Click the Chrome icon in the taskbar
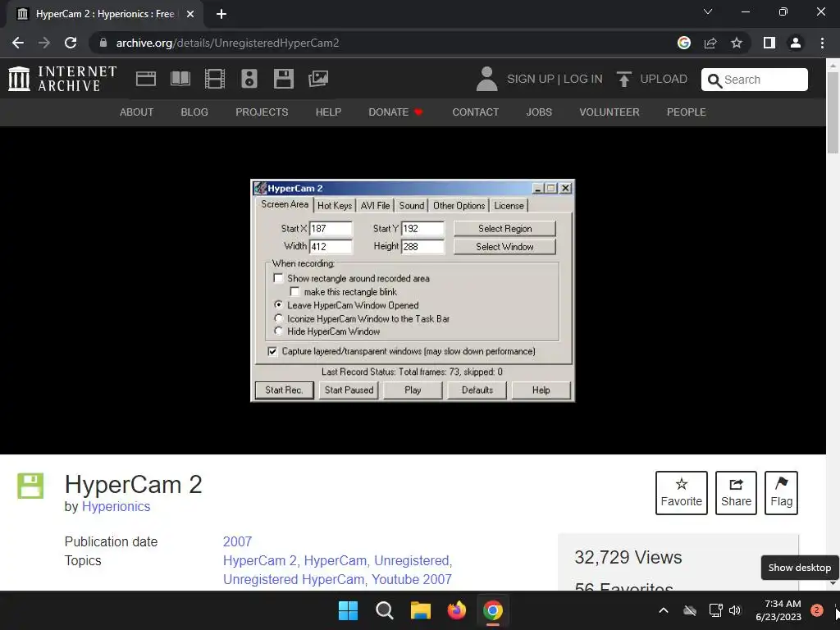The height and width of the screenshot is (630, 840). [493, 610]
